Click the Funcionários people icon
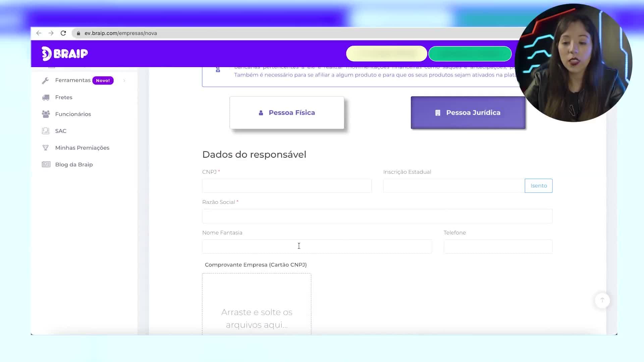 [46, 114]
